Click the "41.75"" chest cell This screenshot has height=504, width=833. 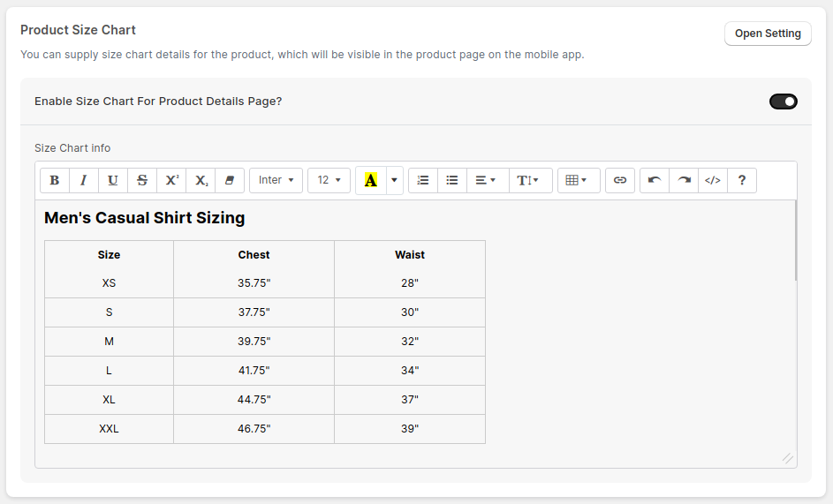point(254,371)
